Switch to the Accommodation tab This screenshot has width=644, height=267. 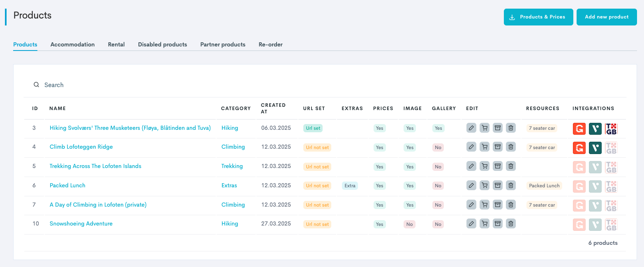click(72, 44)
